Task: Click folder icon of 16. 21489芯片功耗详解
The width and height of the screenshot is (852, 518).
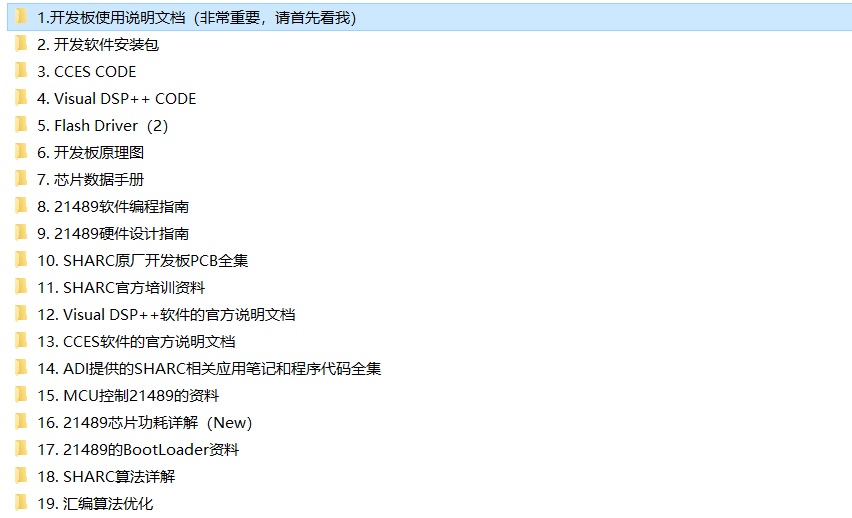Action: pyautogui.click(x=21, y=422)
